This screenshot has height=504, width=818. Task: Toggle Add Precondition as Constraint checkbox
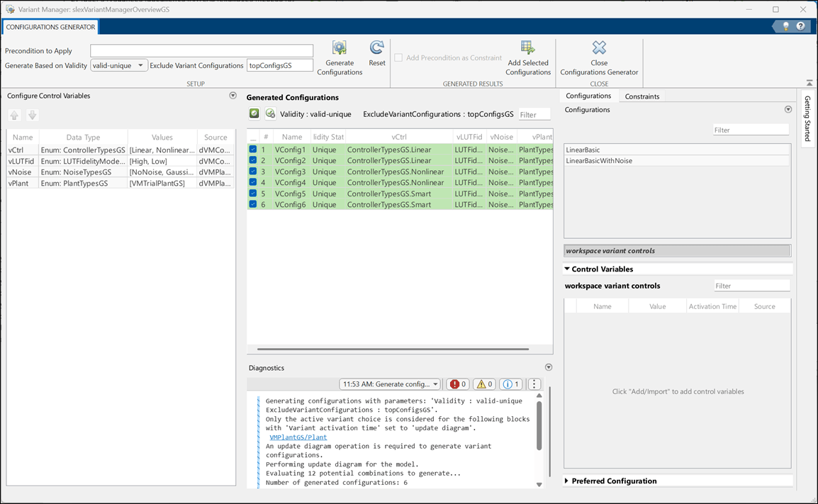(x=398, y=57)
